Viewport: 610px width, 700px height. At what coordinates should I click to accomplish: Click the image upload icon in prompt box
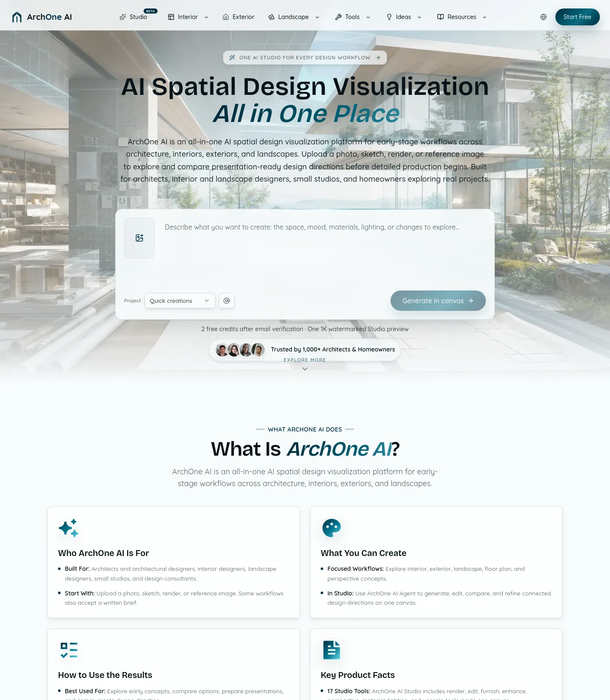(139, 238)
